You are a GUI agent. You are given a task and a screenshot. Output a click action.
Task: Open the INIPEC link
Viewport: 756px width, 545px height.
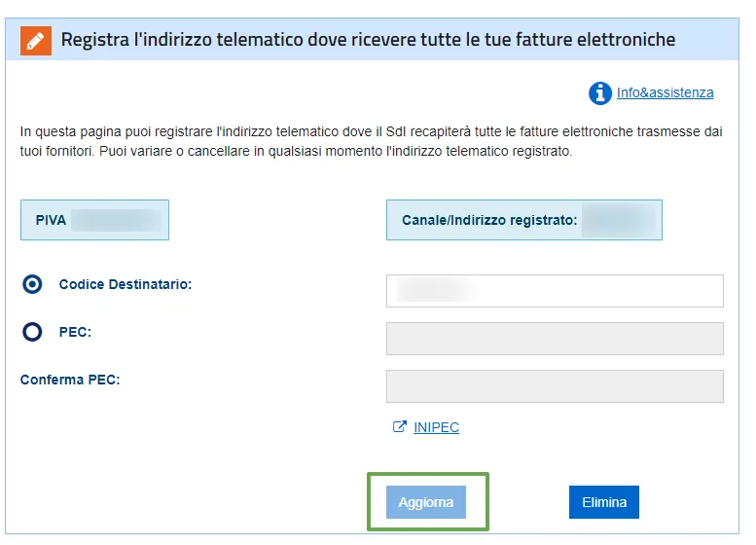point(436,427)
